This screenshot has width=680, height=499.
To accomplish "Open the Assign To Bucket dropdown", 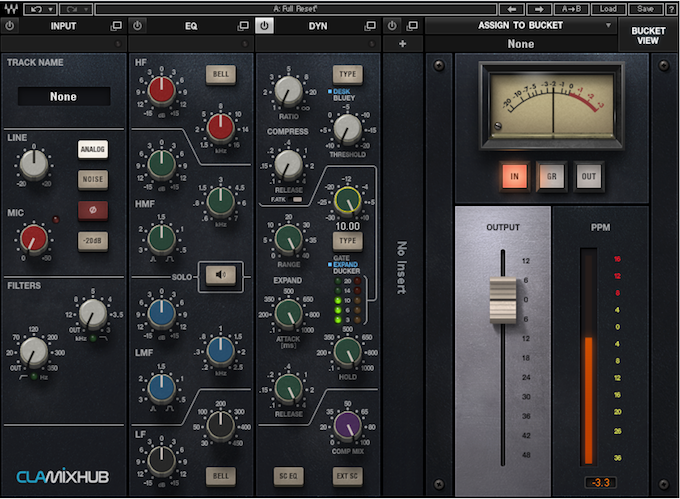I will [x=521, y=26].
